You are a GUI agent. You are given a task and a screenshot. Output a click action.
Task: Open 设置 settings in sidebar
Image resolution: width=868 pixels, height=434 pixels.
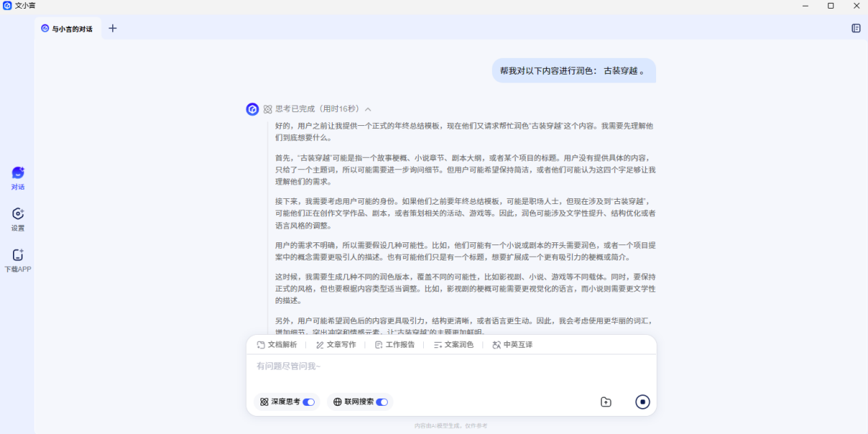[x=18, y=214]
